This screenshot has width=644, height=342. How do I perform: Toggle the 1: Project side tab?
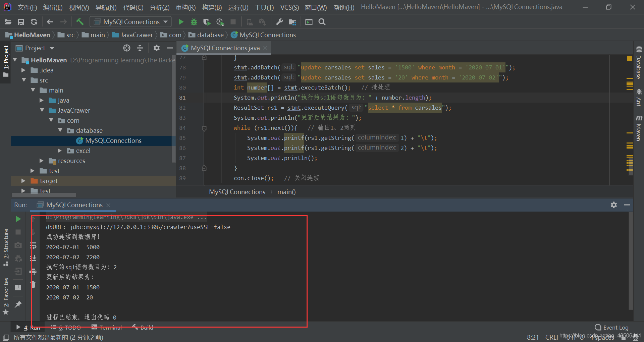(6, 61)
